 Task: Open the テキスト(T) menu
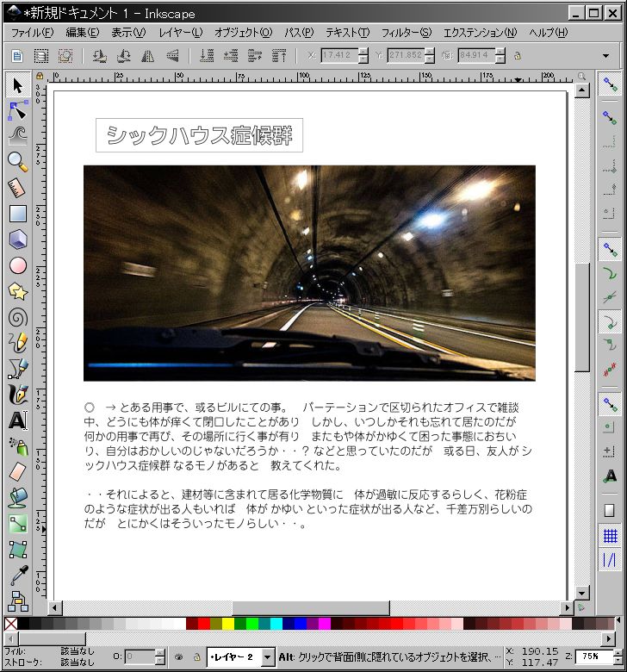(348, 33)
